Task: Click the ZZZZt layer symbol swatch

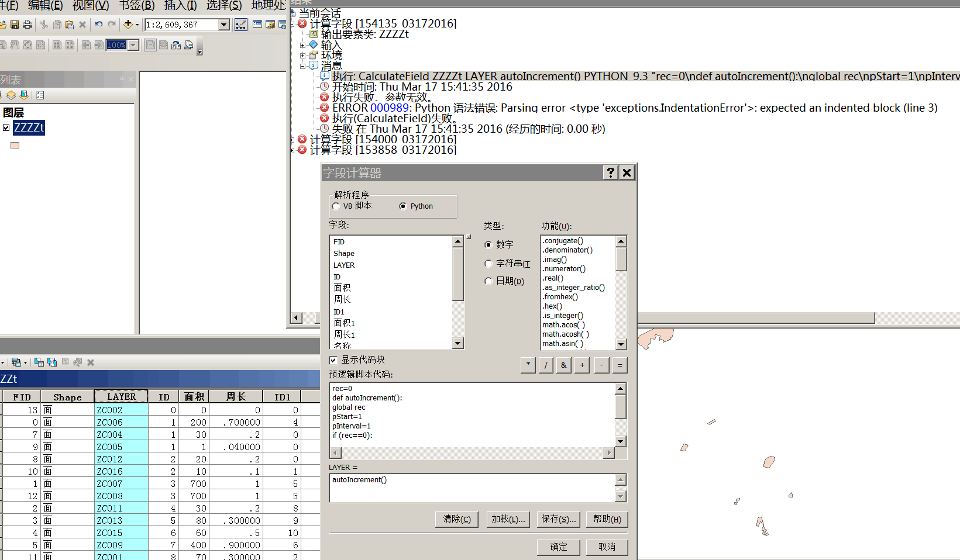Action: click(15, 145)
